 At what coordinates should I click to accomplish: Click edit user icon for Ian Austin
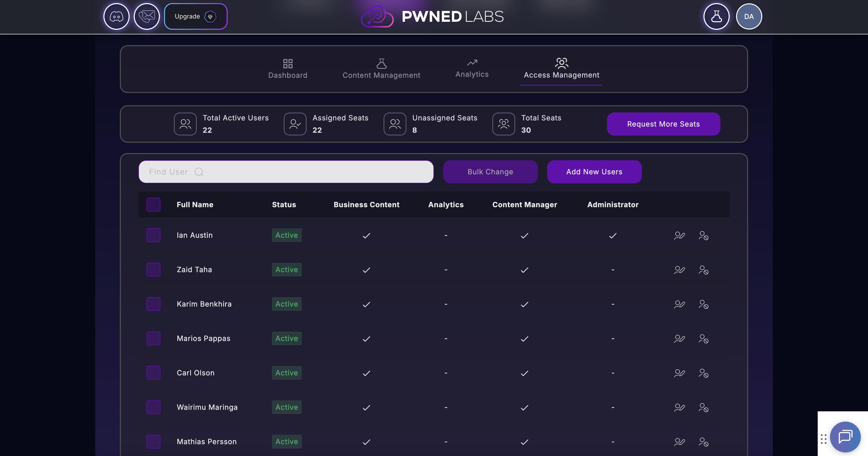click(x=679, y=235)
